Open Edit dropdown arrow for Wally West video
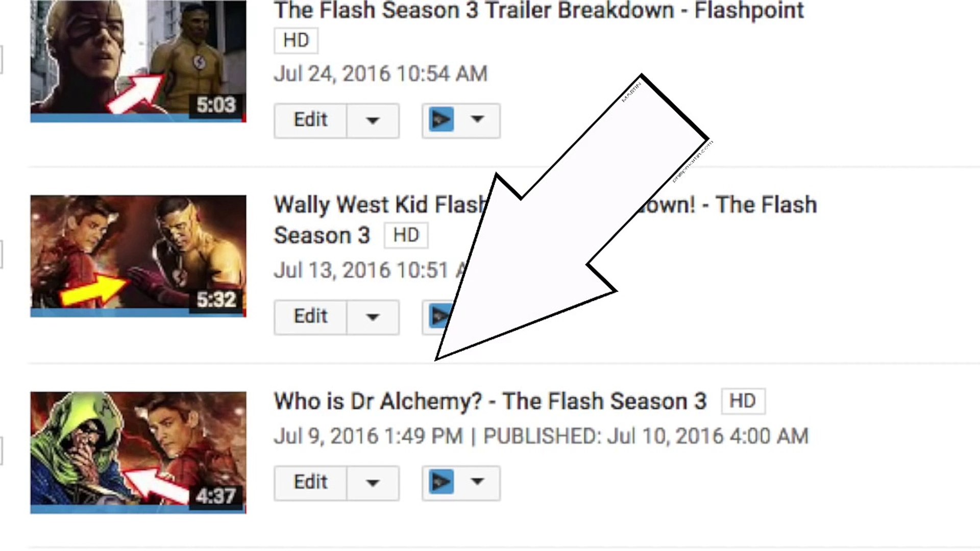The height and width of the screenshot is (551, 980). click(x=373, y=317)
